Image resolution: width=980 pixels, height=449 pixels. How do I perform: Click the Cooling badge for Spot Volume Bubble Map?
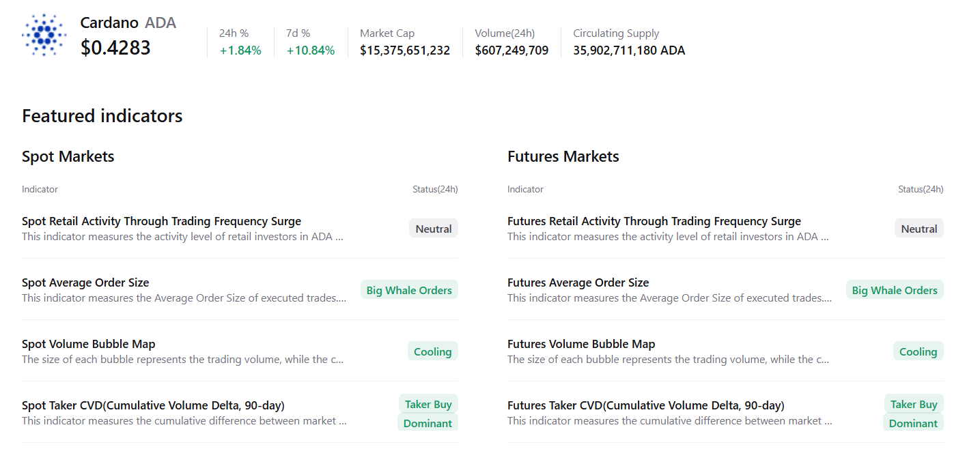(x=432, y=351)
